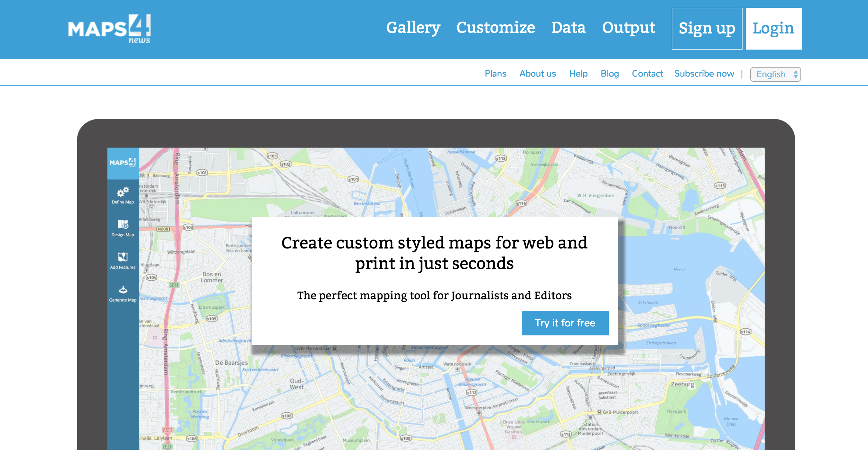Open the Customize menu item
Image resolution: width=868 pixels, height=450 pixels.
(x=495, y=28)
